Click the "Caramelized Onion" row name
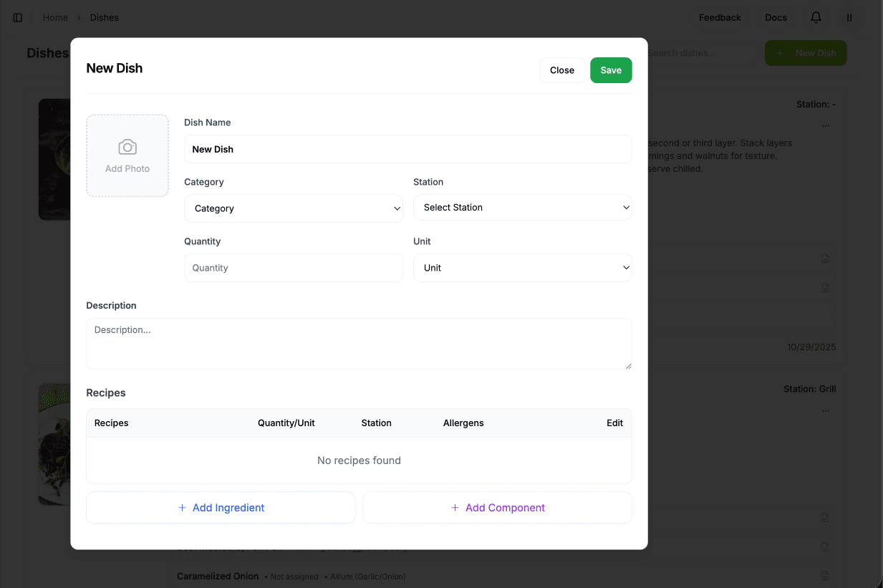This screenshot has width=883, height=588. point(218,576)
